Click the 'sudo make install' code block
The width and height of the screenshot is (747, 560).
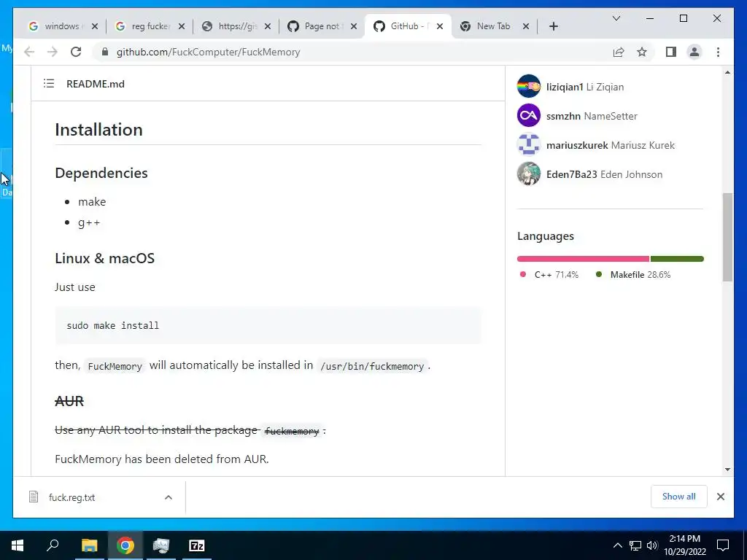tap(268, 326)
